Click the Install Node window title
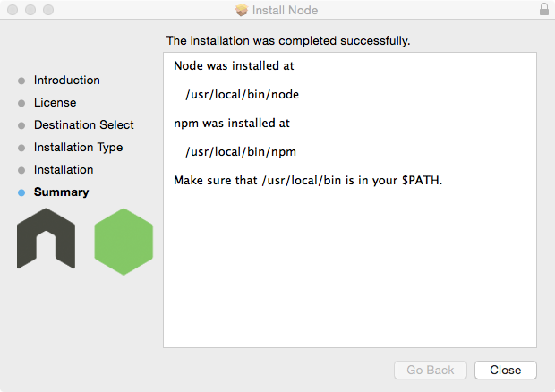This screenshot has height=392, width=555. point(286,10)
